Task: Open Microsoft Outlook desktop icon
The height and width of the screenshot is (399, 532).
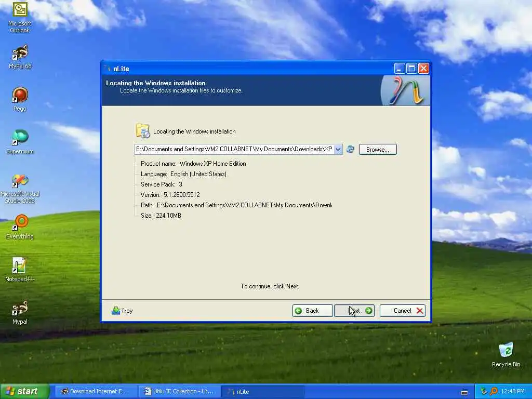Action: 20,17
